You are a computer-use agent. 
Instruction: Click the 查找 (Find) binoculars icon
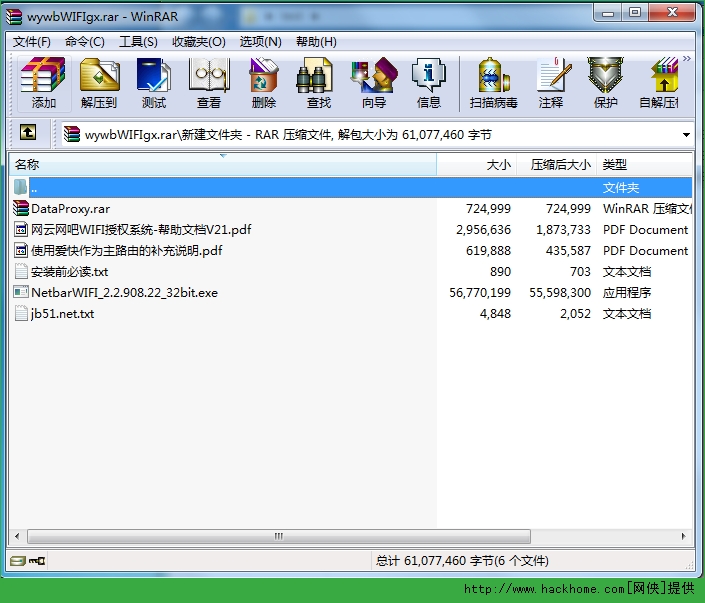tap(314, 76)
